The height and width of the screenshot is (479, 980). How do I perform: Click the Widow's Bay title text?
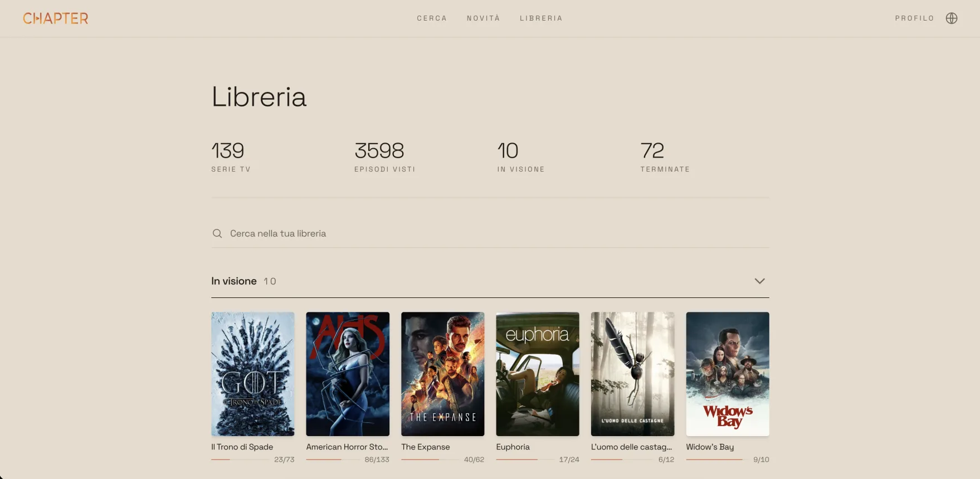(710, 447)
